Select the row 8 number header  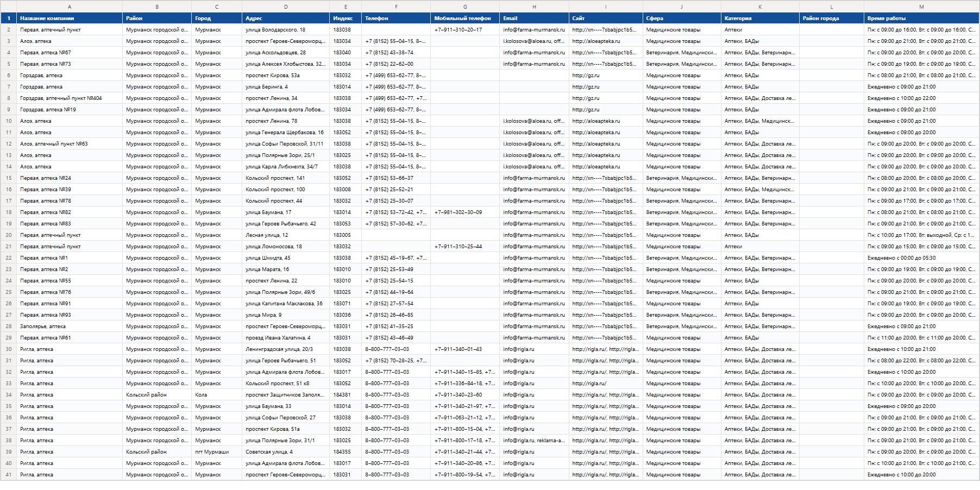coord(9,98)
